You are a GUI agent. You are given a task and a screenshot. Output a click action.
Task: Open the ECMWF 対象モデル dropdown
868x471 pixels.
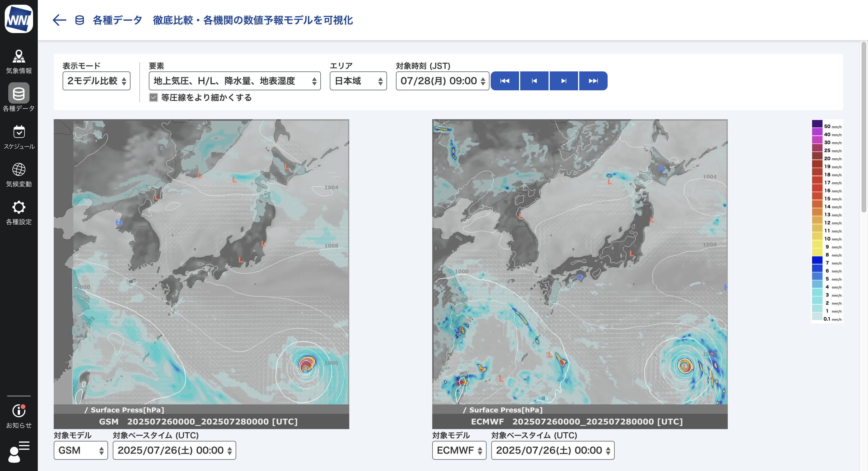[459, 450]
